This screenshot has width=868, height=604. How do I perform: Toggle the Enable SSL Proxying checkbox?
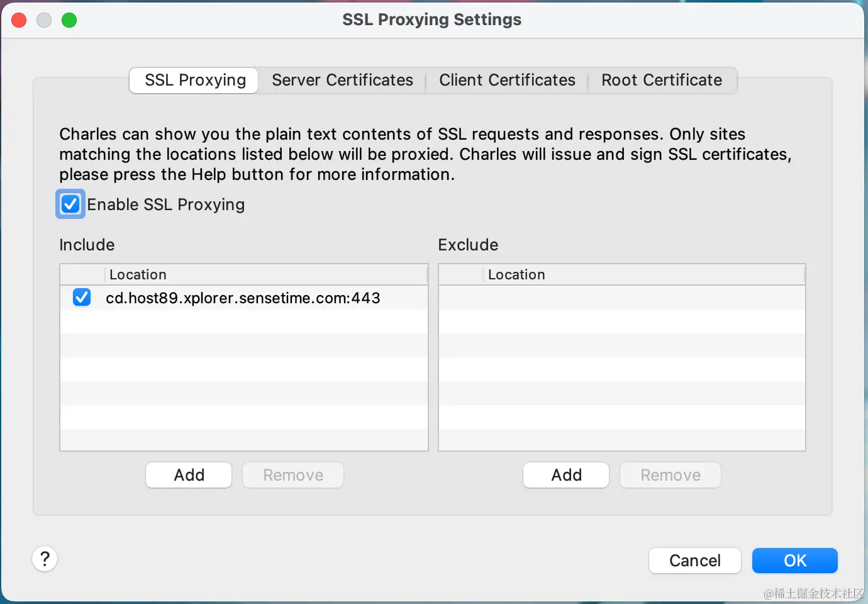[x=70, y=204]
